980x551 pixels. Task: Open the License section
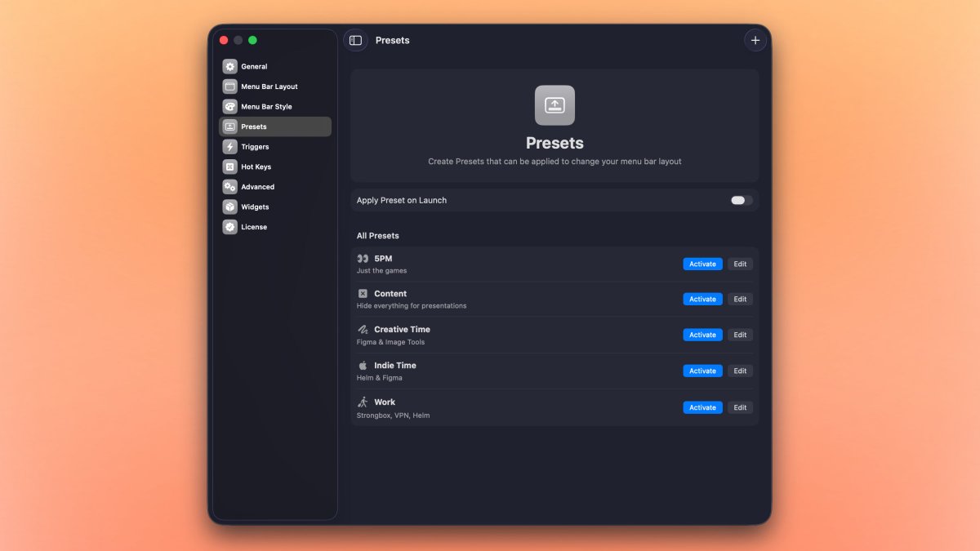point(275,227)
